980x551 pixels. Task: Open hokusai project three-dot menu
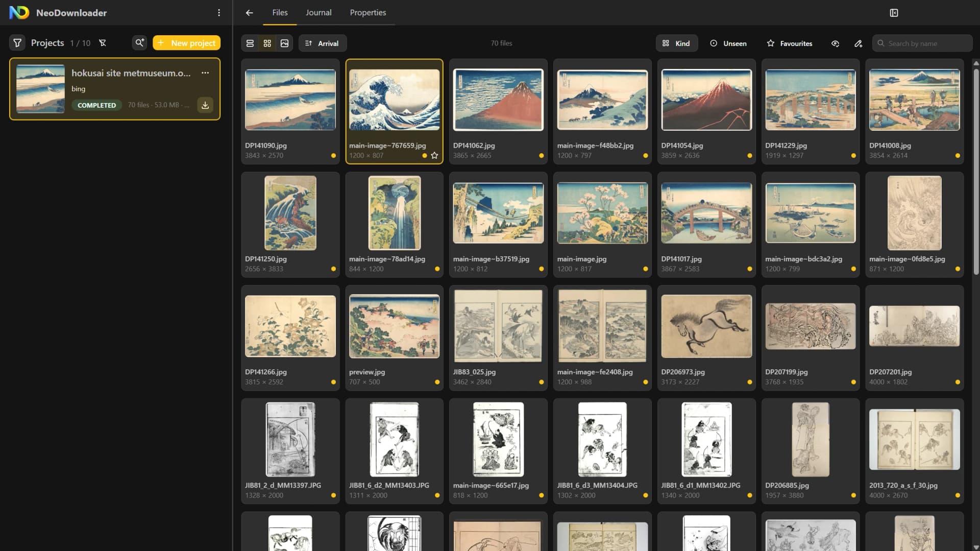coord(205,73)
